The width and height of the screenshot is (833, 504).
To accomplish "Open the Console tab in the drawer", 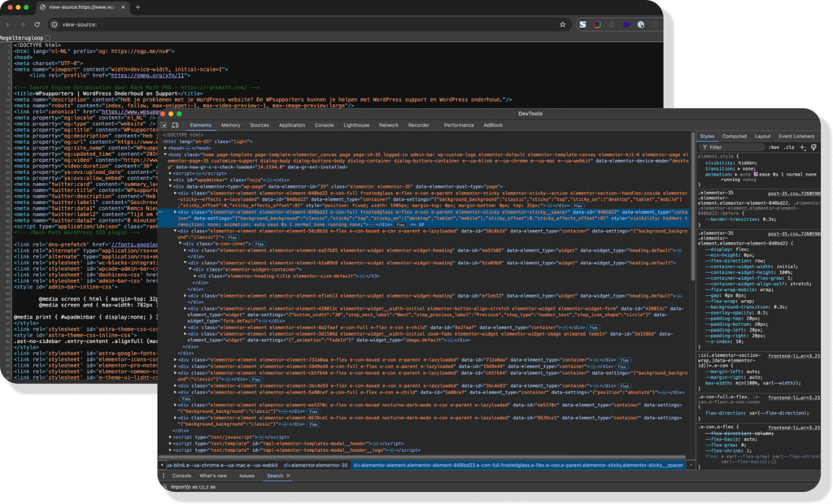I will (x=181, y=476).
